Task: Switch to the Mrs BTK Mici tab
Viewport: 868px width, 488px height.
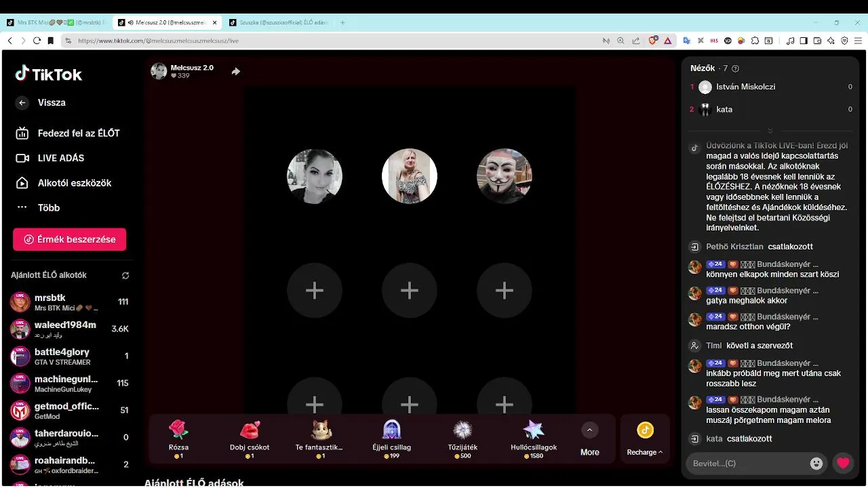Action: coord(56,22)
